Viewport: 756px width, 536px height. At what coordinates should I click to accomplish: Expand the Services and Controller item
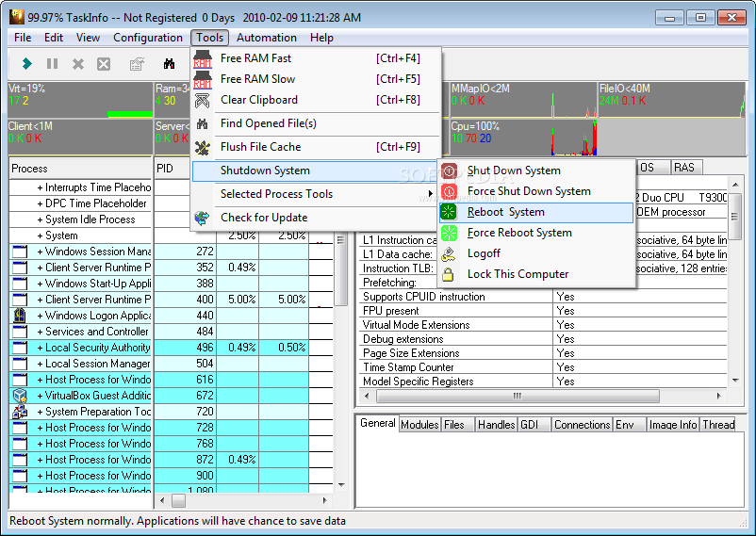pyautogui.click(x=40, y=332)
